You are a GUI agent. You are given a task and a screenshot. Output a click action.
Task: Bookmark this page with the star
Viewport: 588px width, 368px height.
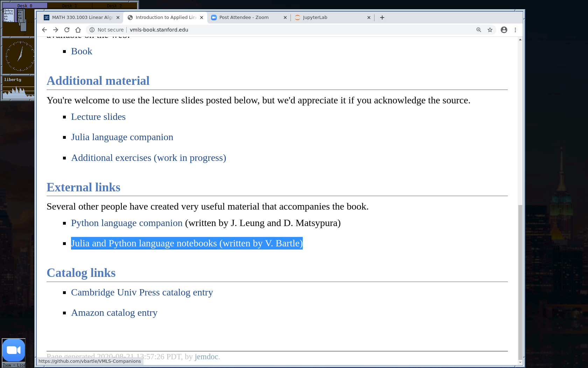490,30
